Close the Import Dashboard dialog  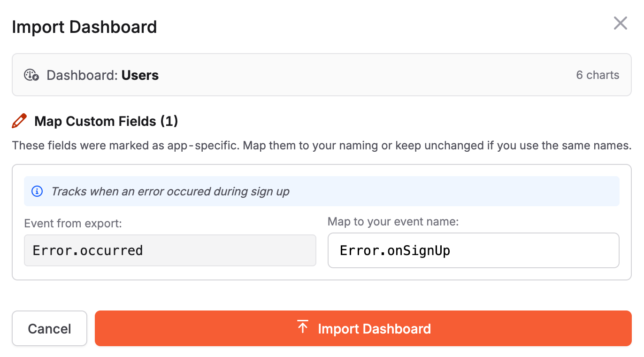[x=621, y=23]
